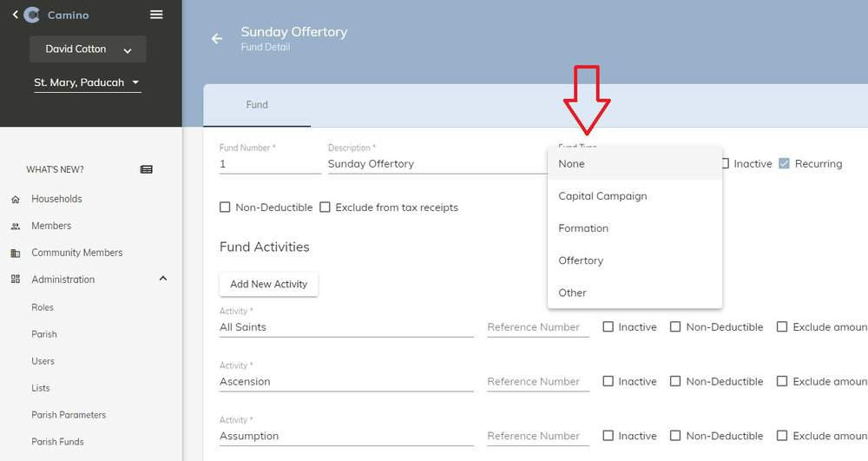Mark All Saints activity Inactive
868x461 pixels.
coord(608,326)
